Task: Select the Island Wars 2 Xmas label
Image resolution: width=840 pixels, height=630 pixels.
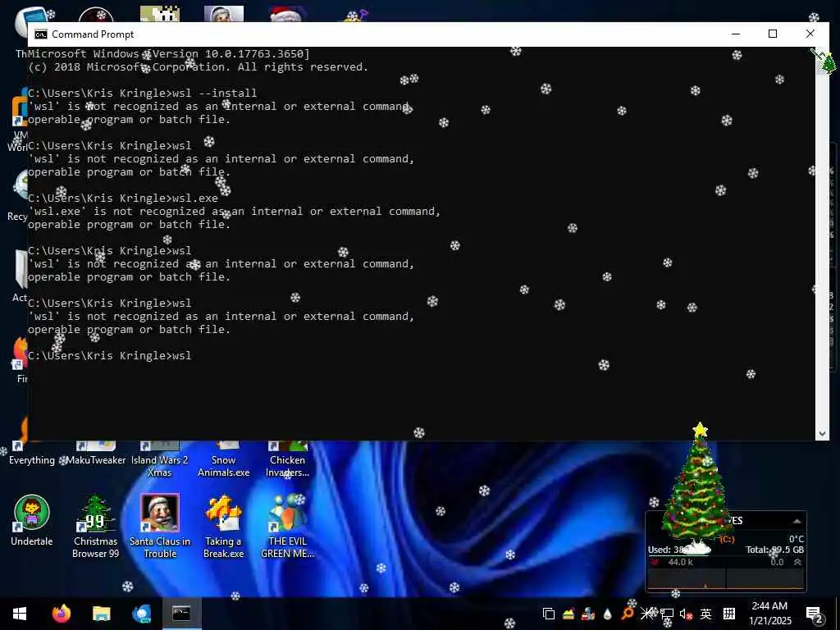Action: coord(160,466)
